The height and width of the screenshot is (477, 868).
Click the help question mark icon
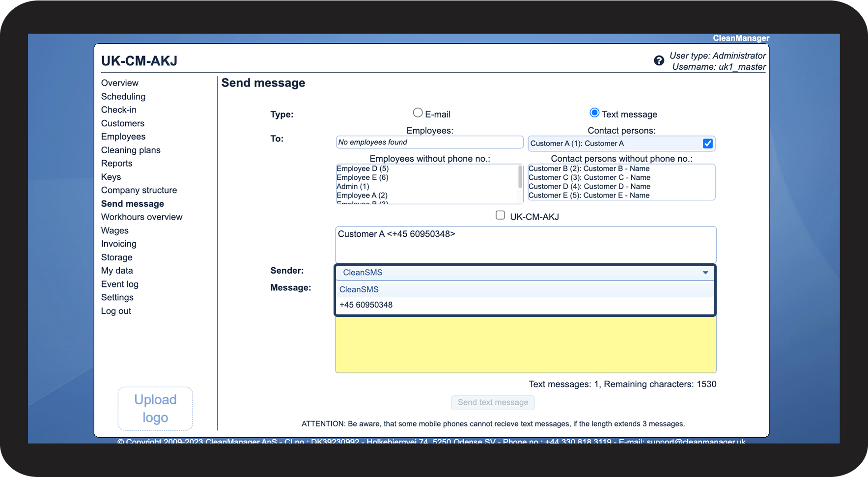pyautogui.click(x=659, y=61)
